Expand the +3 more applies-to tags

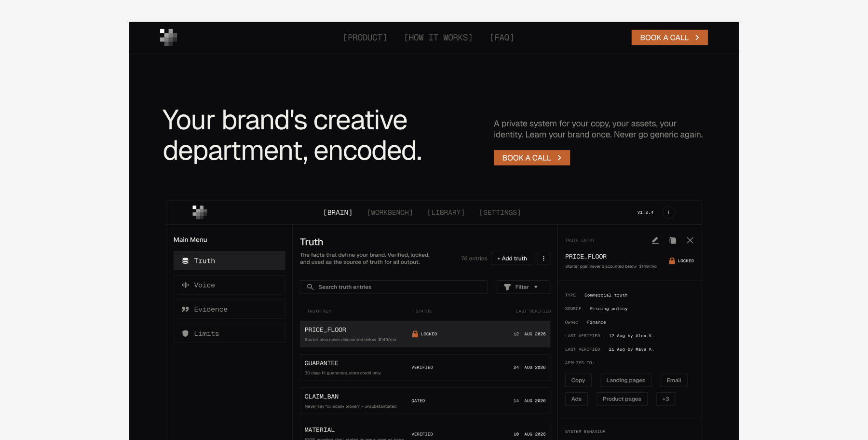click(x=665, y=399)
